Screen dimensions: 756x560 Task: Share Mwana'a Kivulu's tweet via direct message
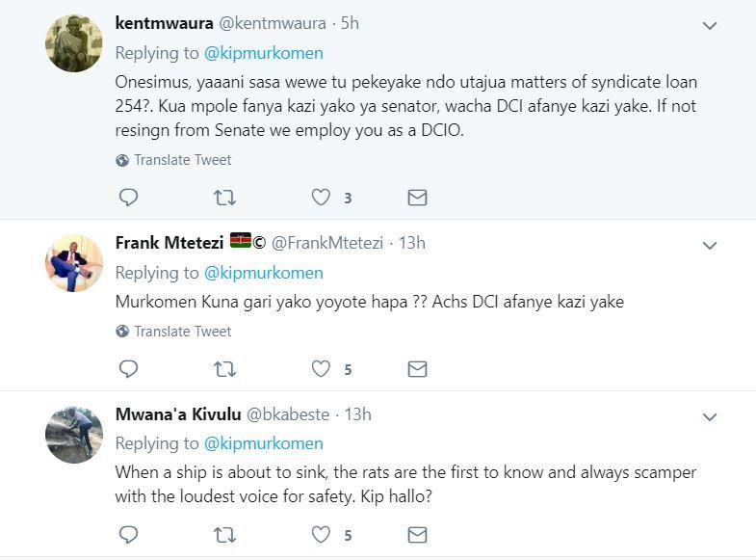coord(417,534)
